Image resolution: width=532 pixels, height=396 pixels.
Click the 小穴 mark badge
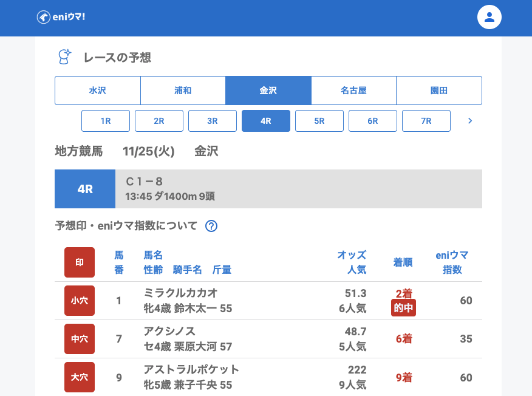(x=80, y=301)
